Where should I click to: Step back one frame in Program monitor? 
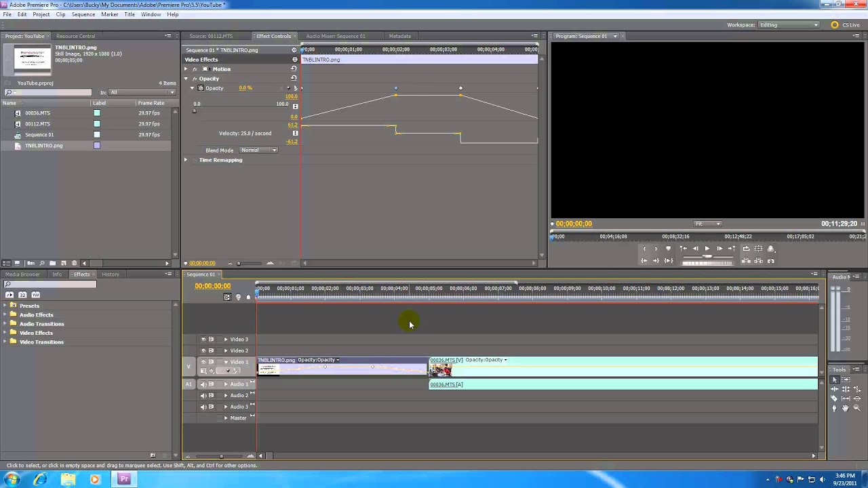695,249
